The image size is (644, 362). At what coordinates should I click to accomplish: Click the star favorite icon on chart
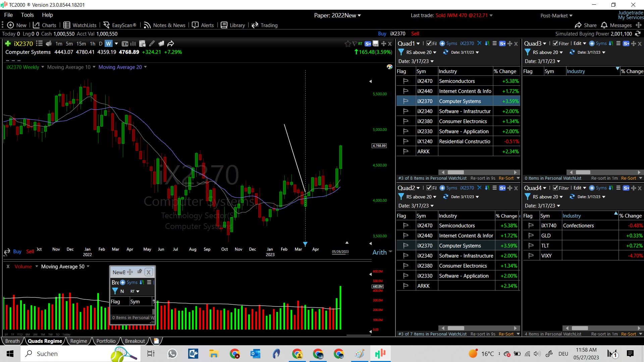(347, 44)
